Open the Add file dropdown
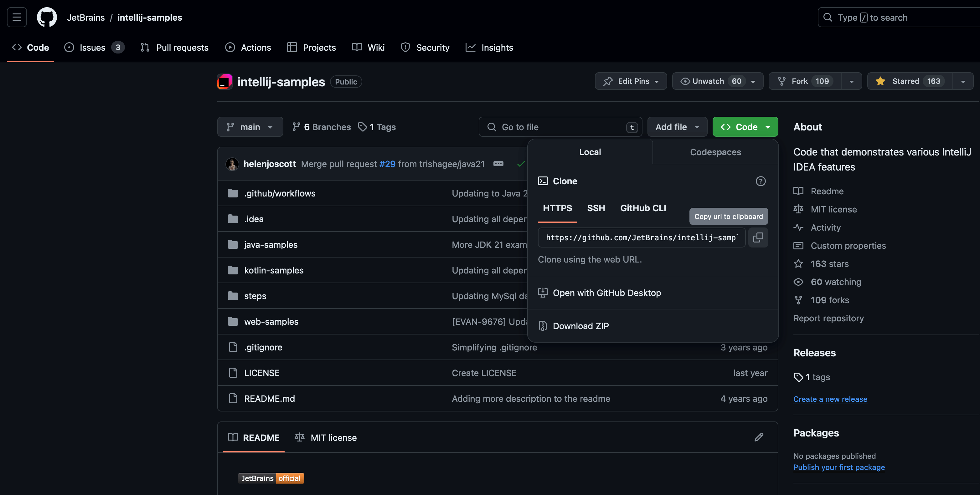This screenshot has width=980, height=495. [x=677, y=127]
